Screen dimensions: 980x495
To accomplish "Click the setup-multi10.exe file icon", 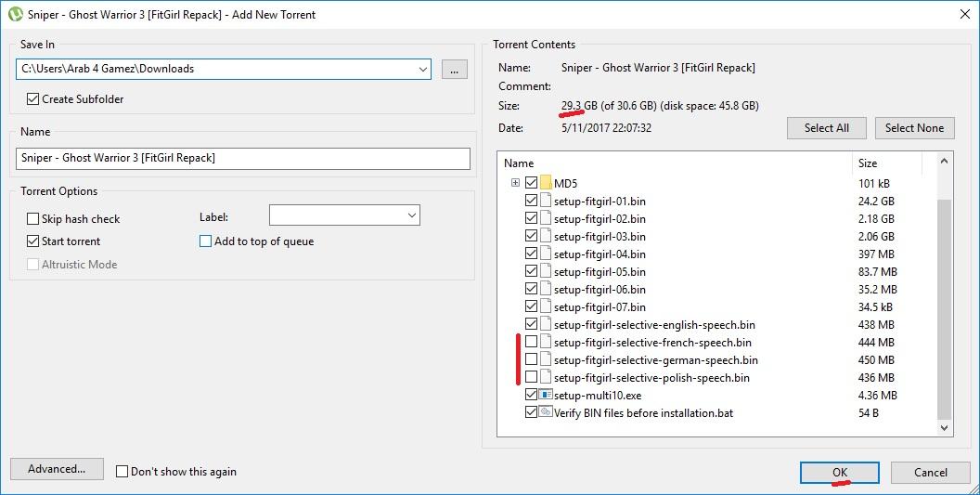I will click(546, 395).
